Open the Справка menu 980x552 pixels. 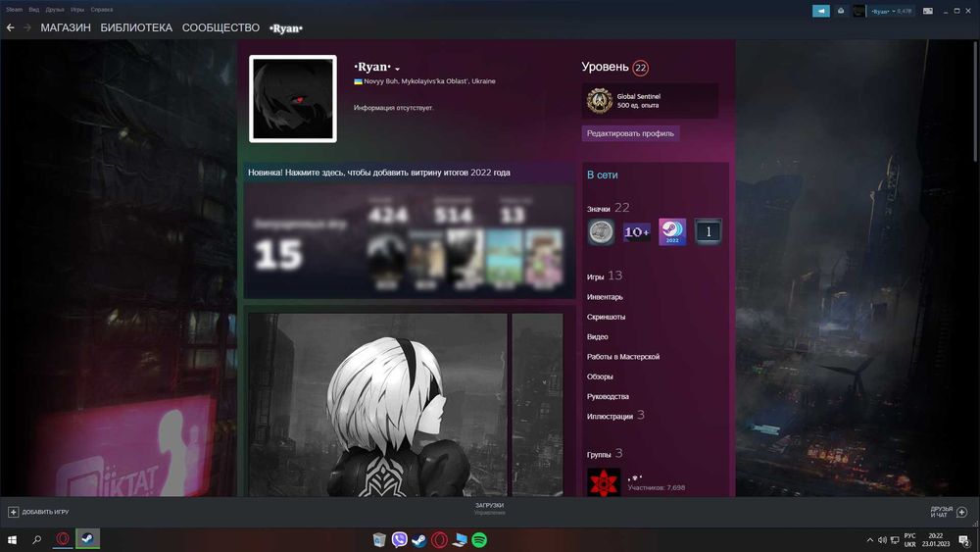[101, 10]
